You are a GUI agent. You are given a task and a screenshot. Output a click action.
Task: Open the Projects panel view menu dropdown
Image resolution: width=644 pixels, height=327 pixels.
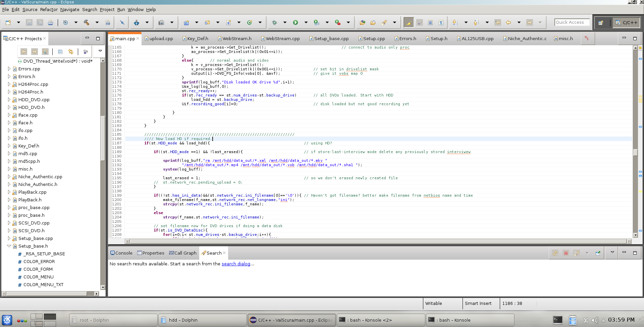click(100, 51)
